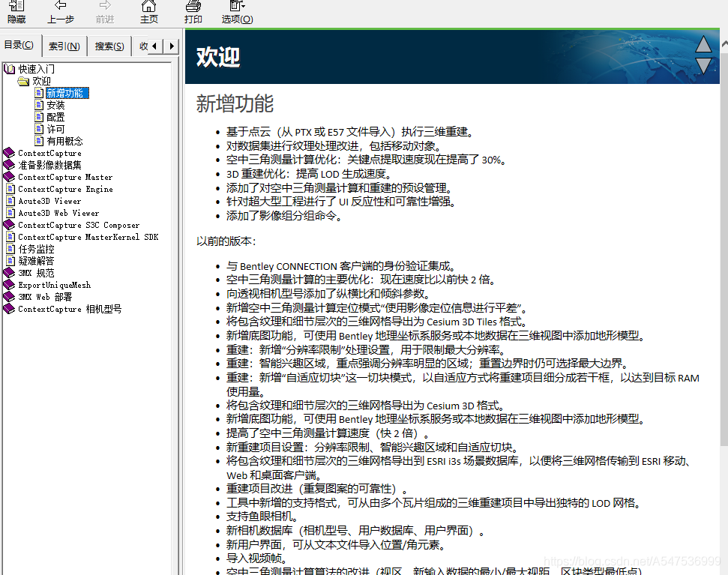Expand the 3MX Web 部署 book icon
The width and height of the screenshot is (728, 575).
[9, 297]
